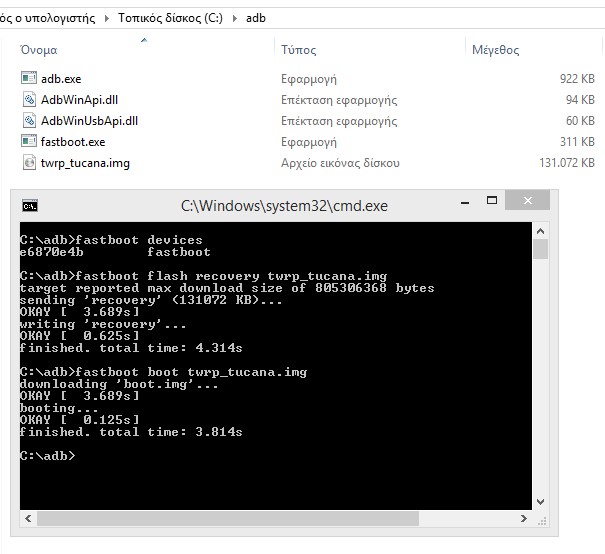The image size is (605, 554).
Task: Click the 'booting...' output line
Action: click(59, 408)
